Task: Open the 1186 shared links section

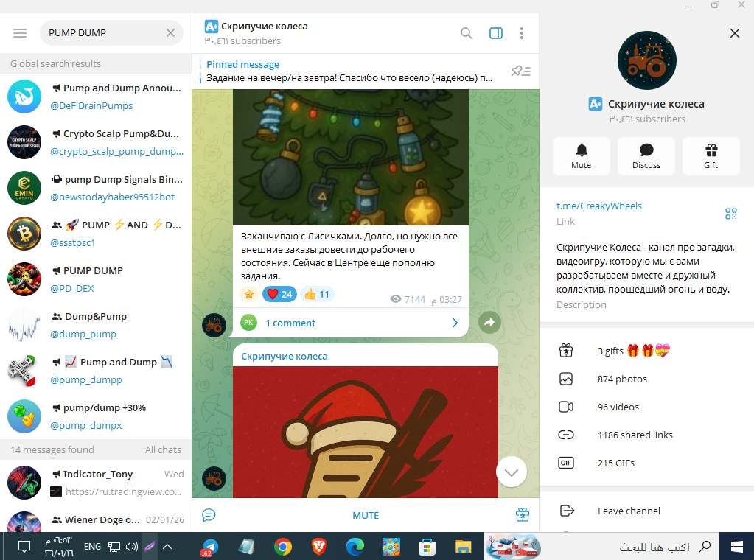Action: (646, 435)
